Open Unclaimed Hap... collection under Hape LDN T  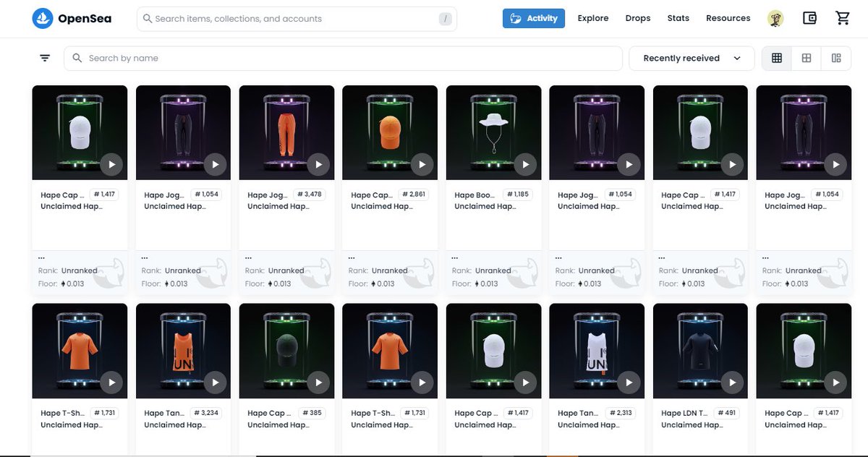[x=692, y=425]
